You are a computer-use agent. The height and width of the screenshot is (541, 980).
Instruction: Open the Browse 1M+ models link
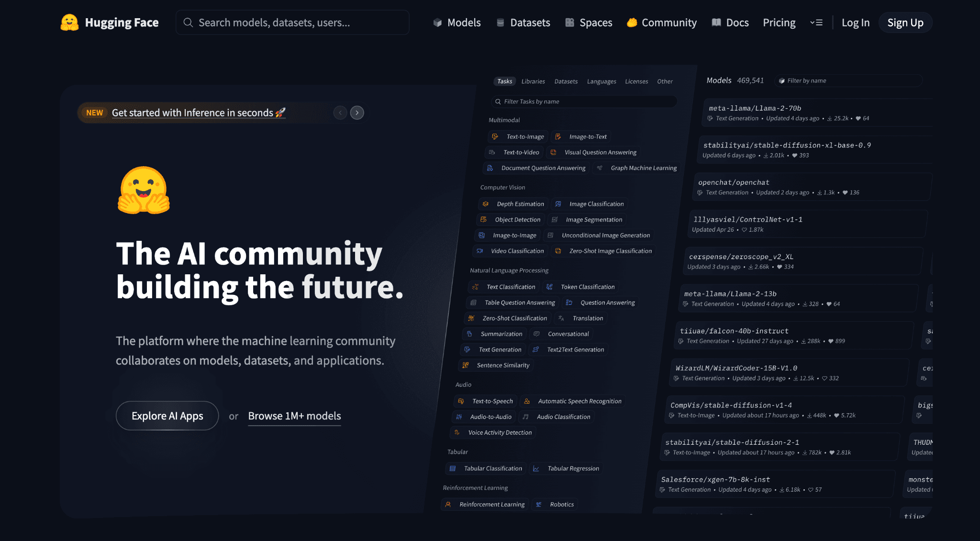(x=294, y=416)
